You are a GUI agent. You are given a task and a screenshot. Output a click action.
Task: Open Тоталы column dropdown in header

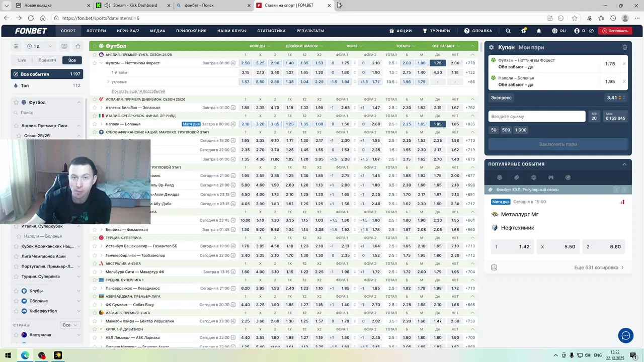(x=406, y=46)
